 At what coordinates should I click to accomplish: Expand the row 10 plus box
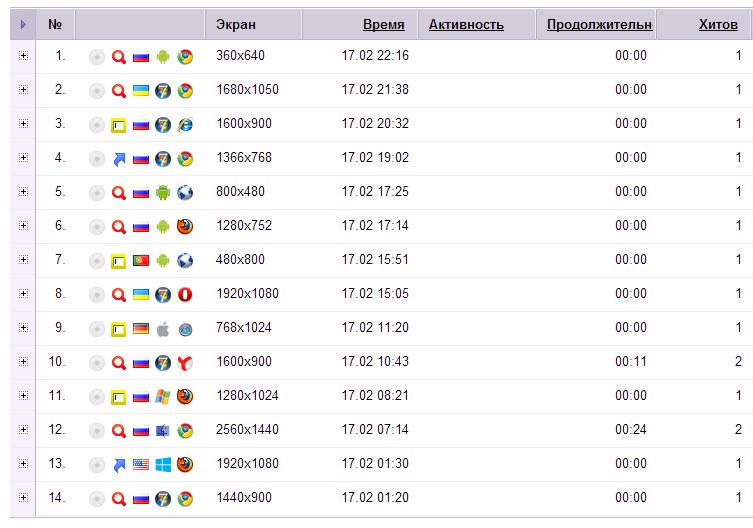pos(23,362)
